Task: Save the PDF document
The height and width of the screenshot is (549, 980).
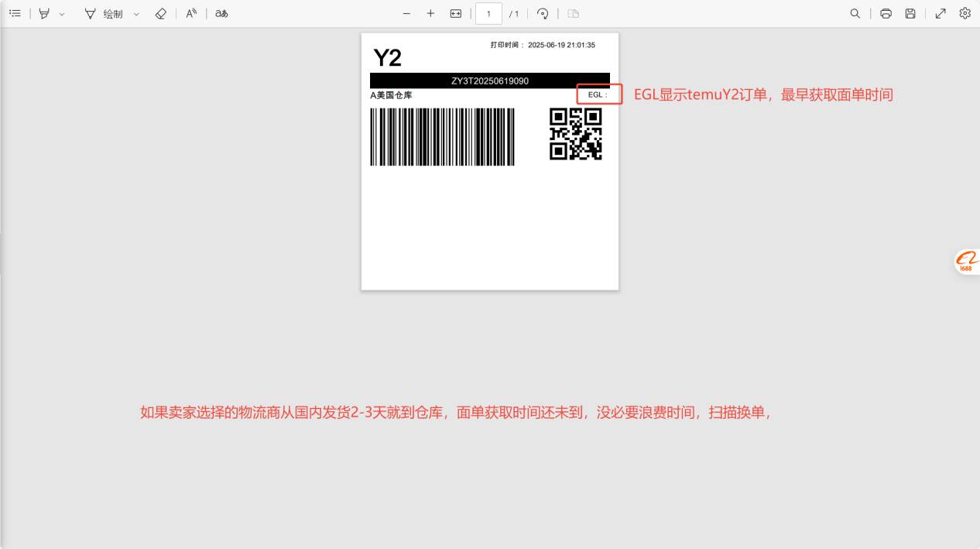Action: [910, 13]
